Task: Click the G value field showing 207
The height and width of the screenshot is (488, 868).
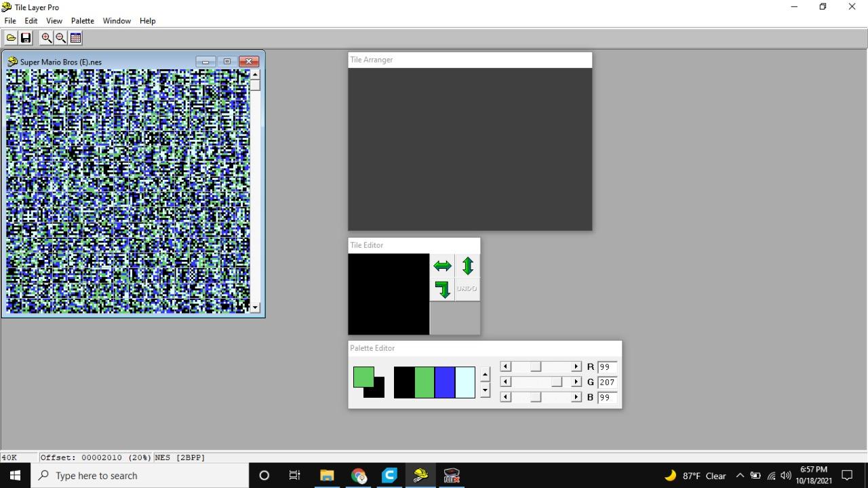Action: click(x=608, y=382)
